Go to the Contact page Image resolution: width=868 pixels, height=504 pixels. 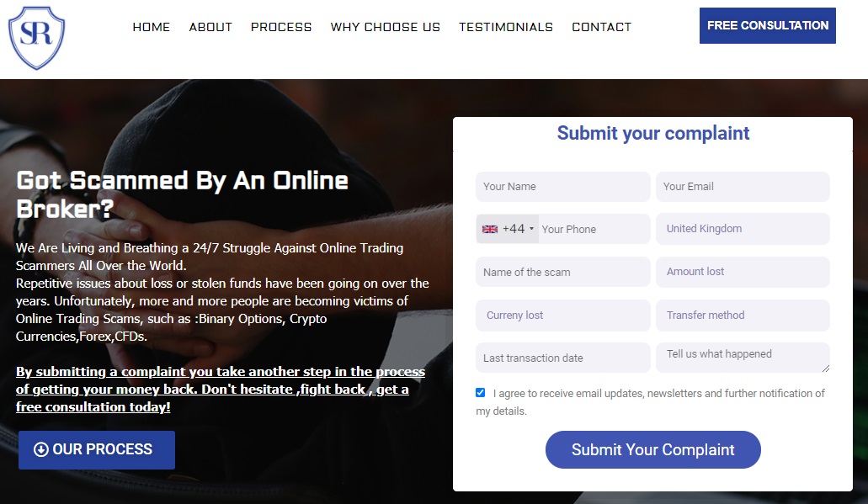[602, 27]
